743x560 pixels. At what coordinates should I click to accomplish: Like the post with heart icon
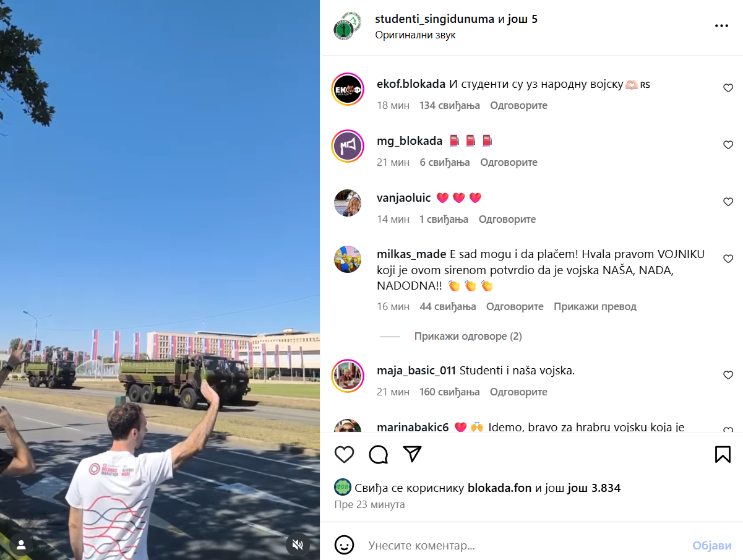tap(344, 454)
